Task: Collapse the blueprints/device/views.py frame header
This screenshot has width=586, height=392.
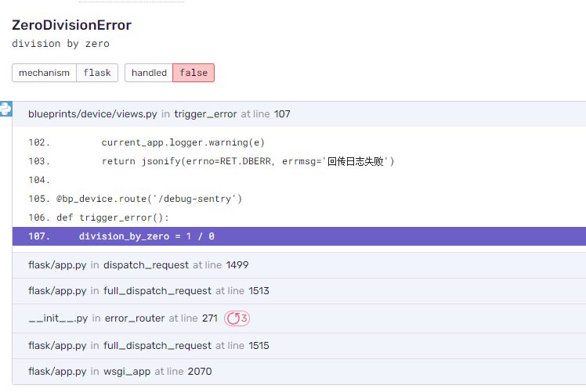Action: (298, 114)
